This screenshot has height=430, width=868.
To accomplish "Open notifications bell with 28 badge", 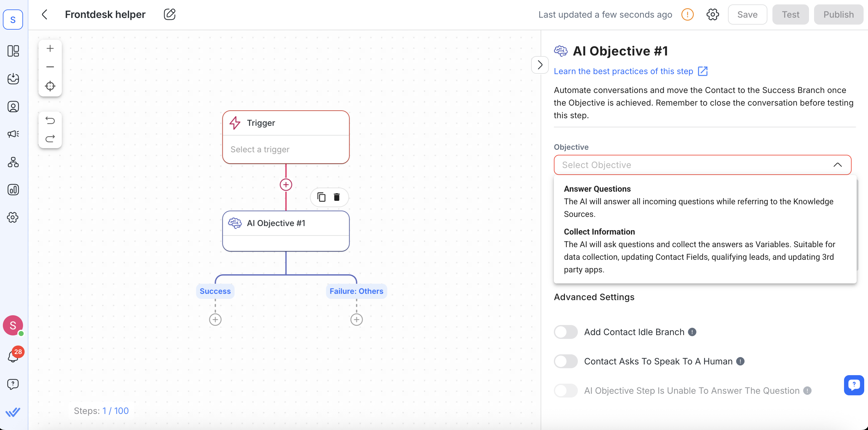I will pos(13,356).
